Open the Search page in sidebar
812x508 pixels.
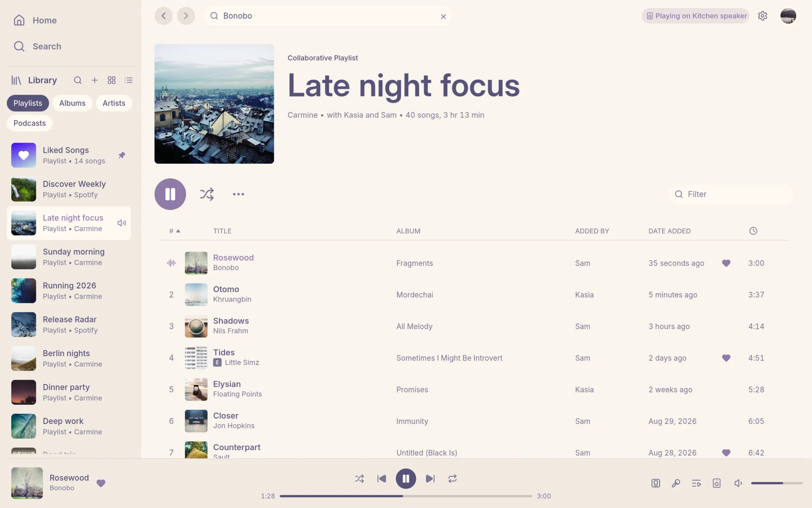(37, 46)
